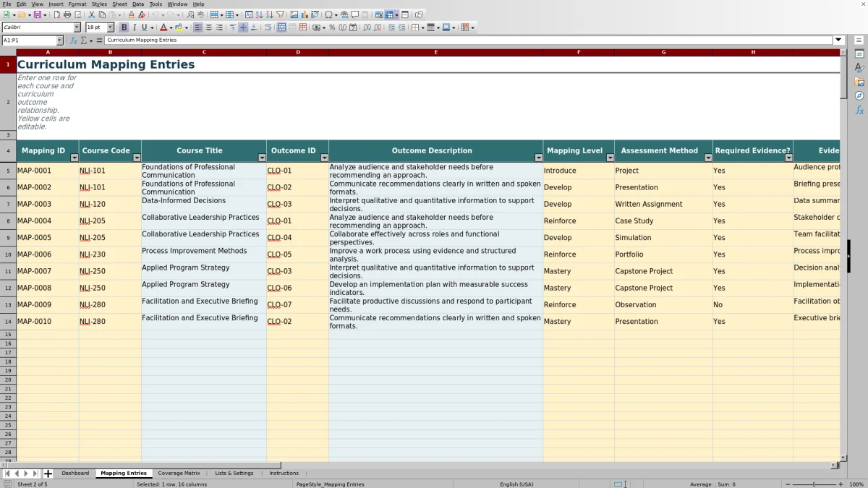The height and width of the screenshot is (488, 868).
Task: Open the Calibri font name dropdown
Action: click(x=77, y=27)
